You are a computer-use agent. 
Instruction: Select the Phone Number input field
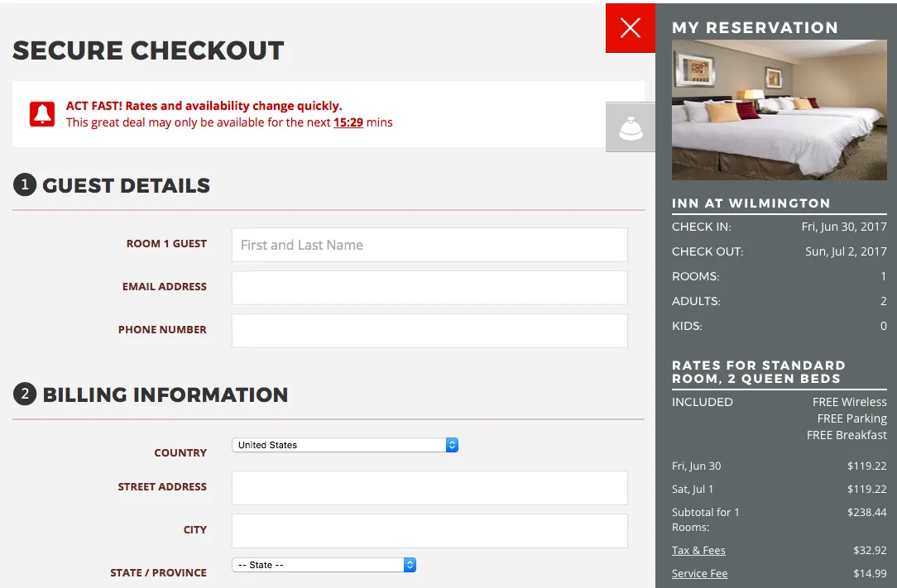click(429, 331)
